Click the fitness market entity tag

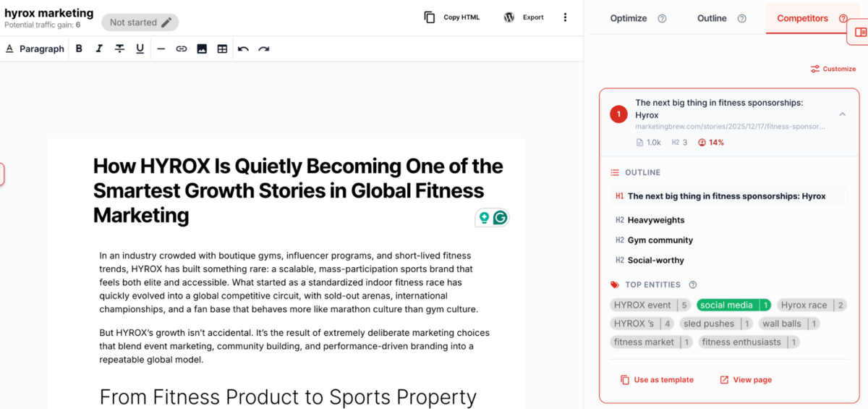coord(652,342)
